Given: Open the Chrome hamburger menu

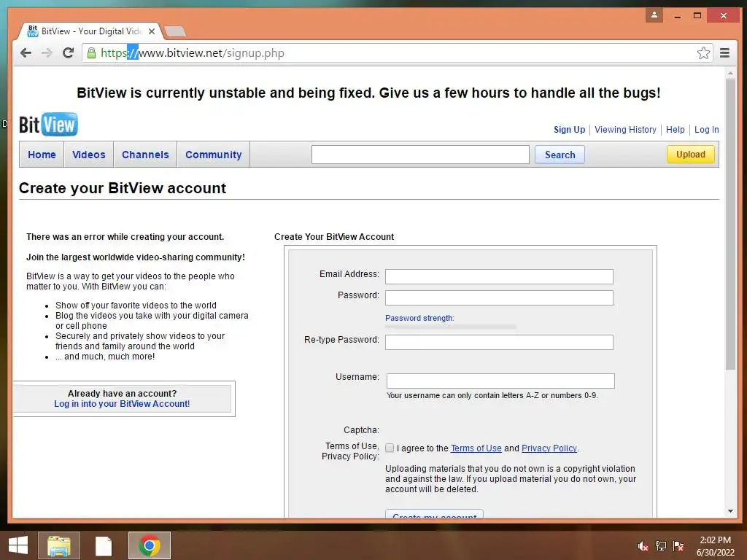Looking at the screenshot, I should tap(724, 52).
